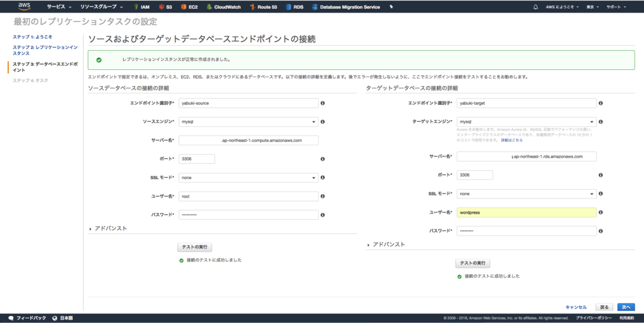The image size is (644, 323).
Task: Open 詳細はこちら link
Action: click(511, 140)
